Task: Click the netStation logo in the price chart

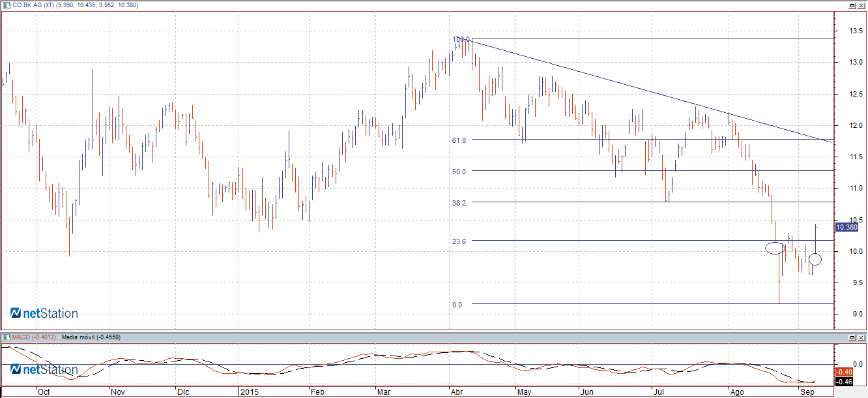Action: pyautogui.click(x=44, y=314)
